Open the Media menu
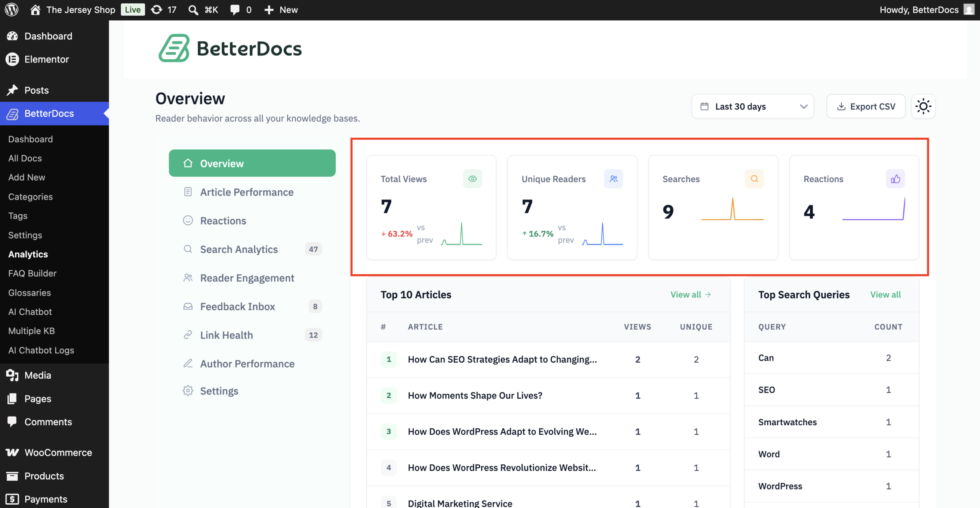Image resolution: width=980 pixels, height=508 pixels. tap(54, 375)
